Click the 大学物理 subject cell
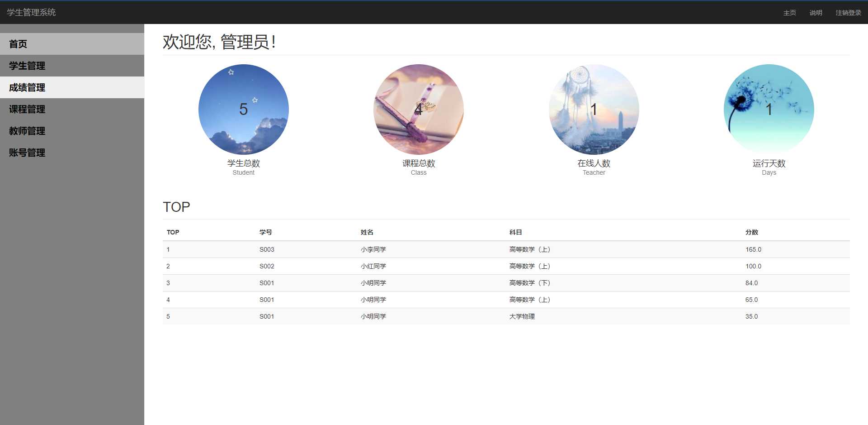The height and width of the screenshot is (425, 868). (x=522, y=316)
